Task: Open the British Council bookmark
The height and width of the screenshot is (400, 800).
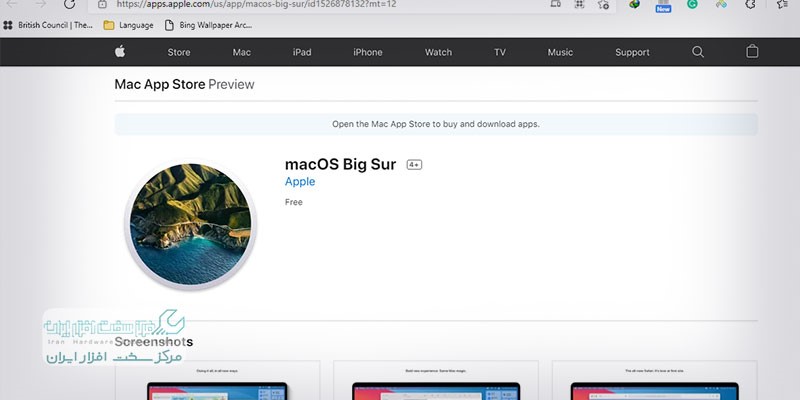Action: 48,25
